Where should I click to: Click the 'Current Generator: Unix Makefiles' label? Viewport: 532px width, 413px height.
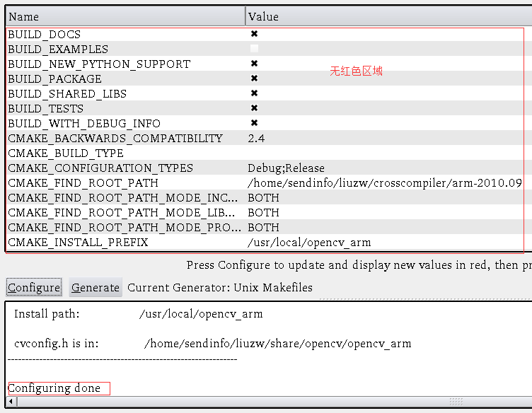(x=220, y=288)
